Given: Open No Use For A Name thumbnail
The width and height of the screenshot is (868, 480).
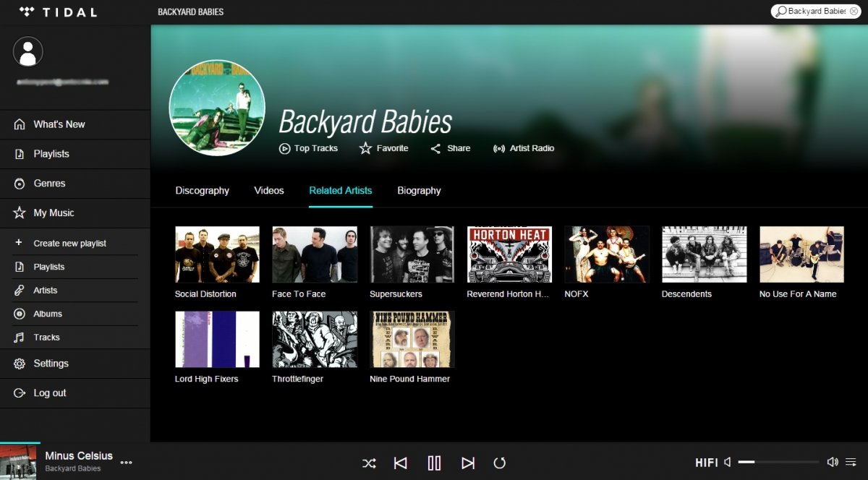Looking at the screenshot, I should (801, 254).
